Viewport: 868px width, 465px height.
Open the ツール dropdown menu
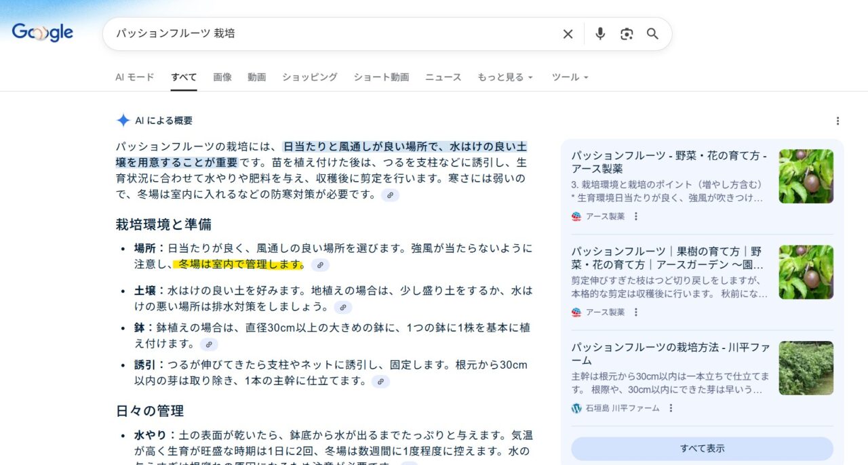pos(570,77)
